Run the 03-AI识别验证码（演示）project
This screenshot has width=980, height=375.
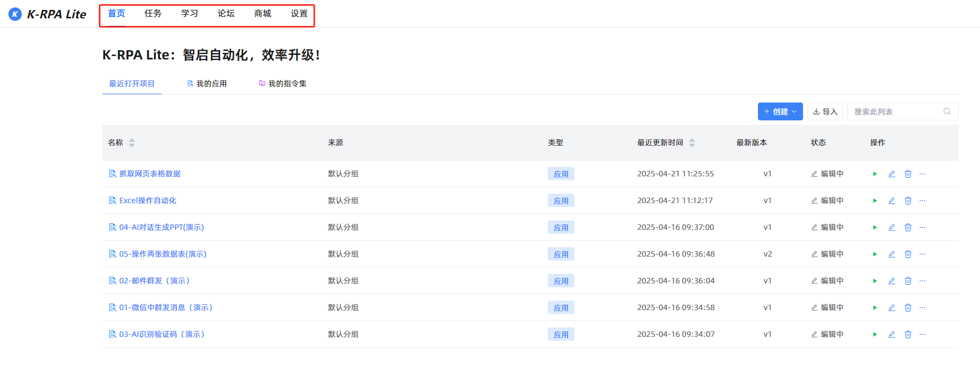[875, 334]
